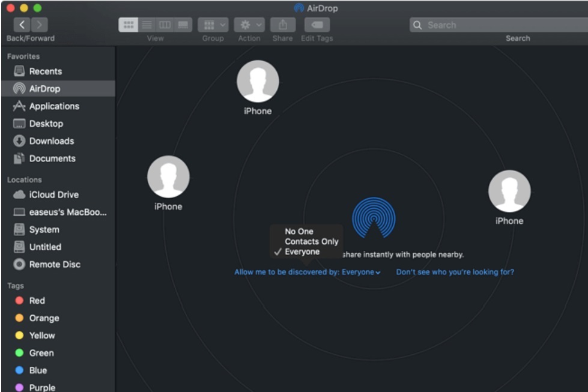Click 'Don't see who you're looking for?' link
This screenshot has width=588, height=392.
point(455,272)
